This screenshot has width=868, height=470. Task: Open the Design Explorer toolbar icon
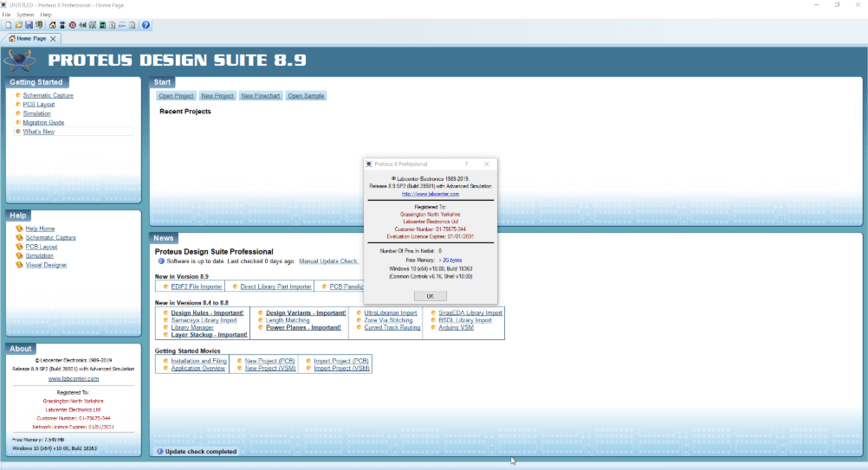(x=102, y=25)
